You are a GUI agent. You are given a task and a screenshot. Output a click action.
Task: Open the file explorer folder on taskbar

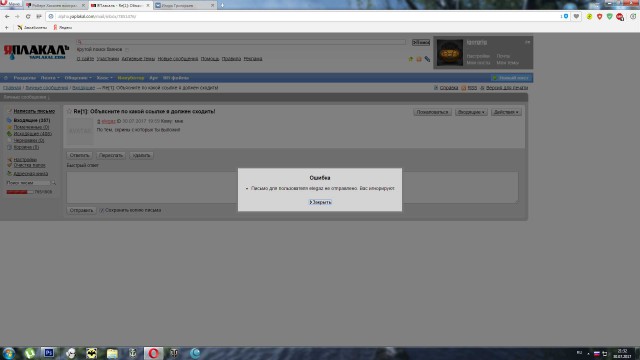[112, 353]
